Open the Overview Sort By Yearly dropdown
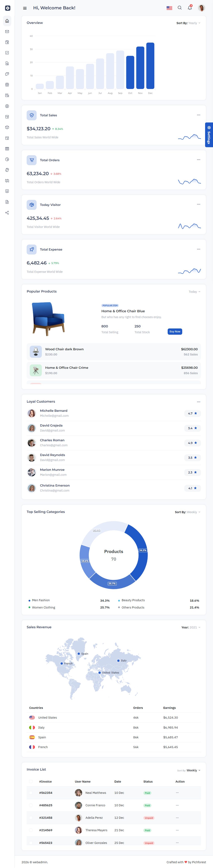The width and height of the screenshot is (213, 868). 188,23
